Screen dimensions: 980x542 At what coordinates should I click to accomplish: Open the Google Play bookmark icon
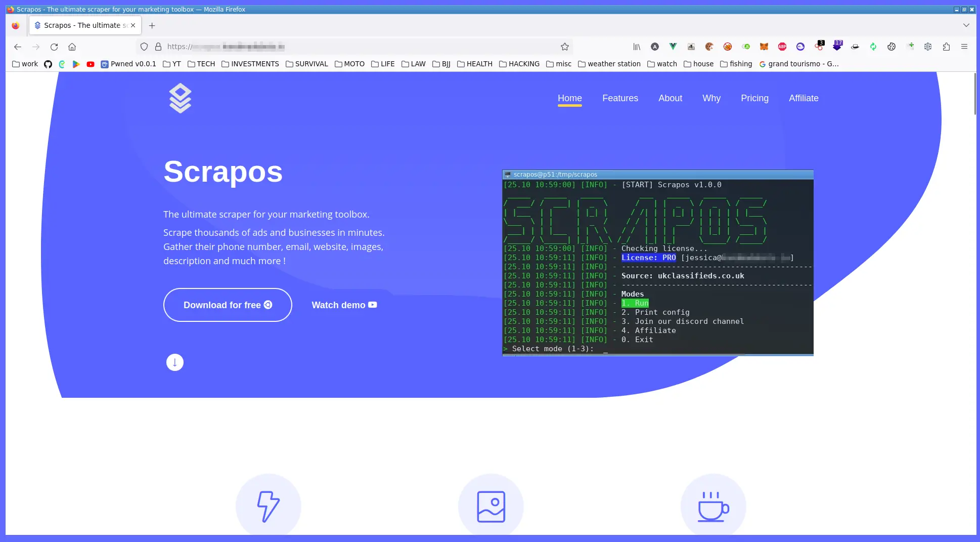pos(76,64)
